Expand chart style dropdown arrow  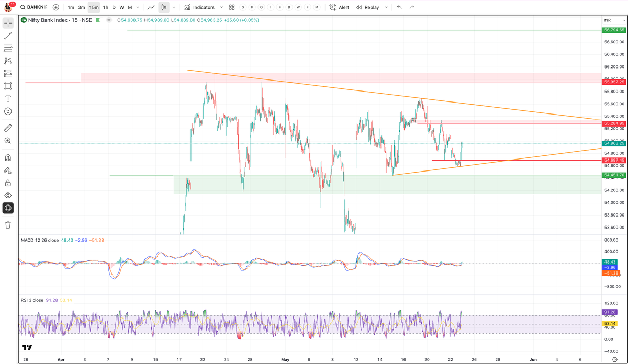pos(174,7)
